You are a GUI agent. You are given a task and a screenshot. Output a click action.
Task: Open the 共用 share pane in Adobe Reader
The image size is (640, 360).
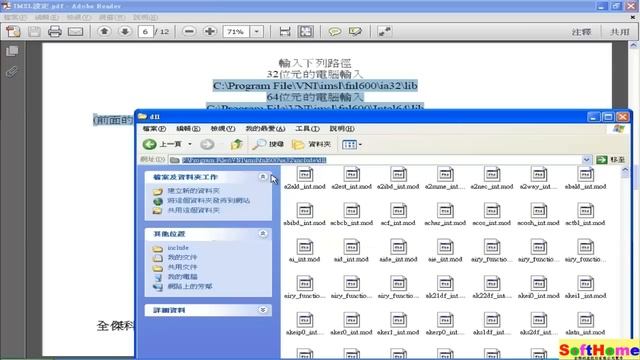[619, 31]
